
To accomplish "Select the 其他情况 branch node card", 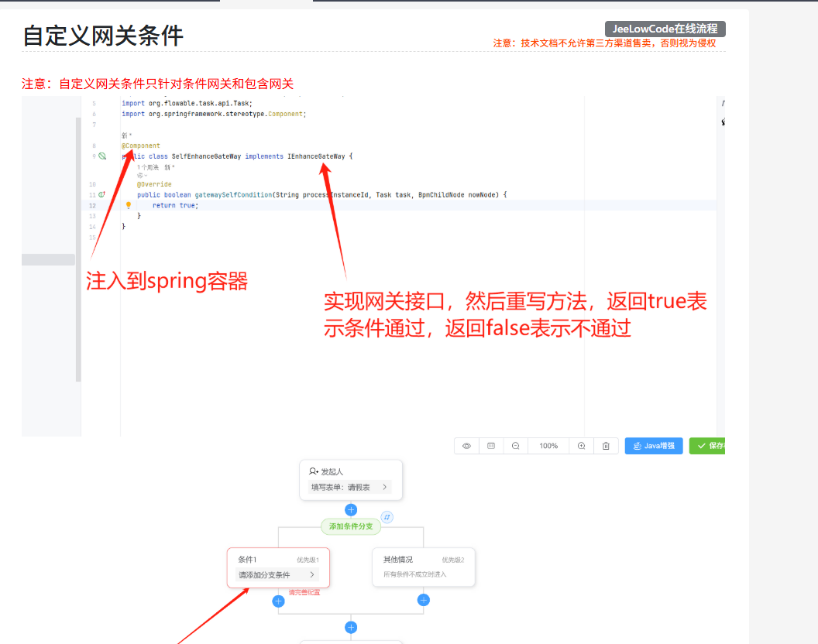I will 424,567.
